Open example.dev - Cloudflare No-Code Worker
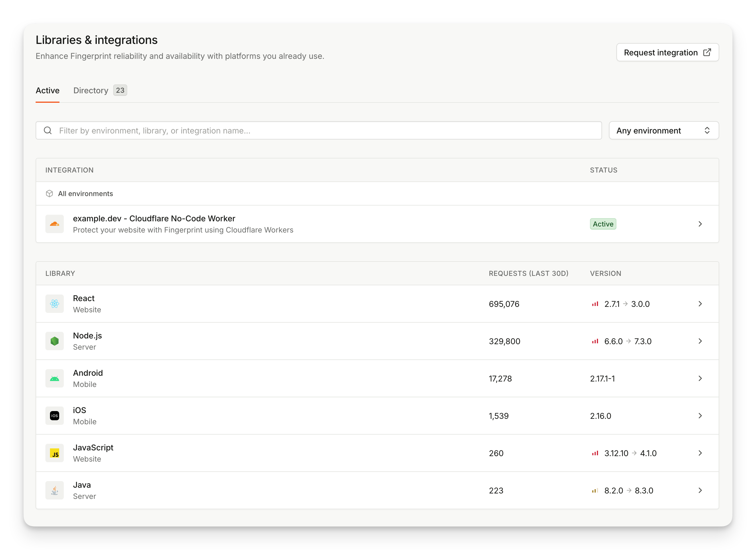The image size is (756, 550). tap(154, 218)
